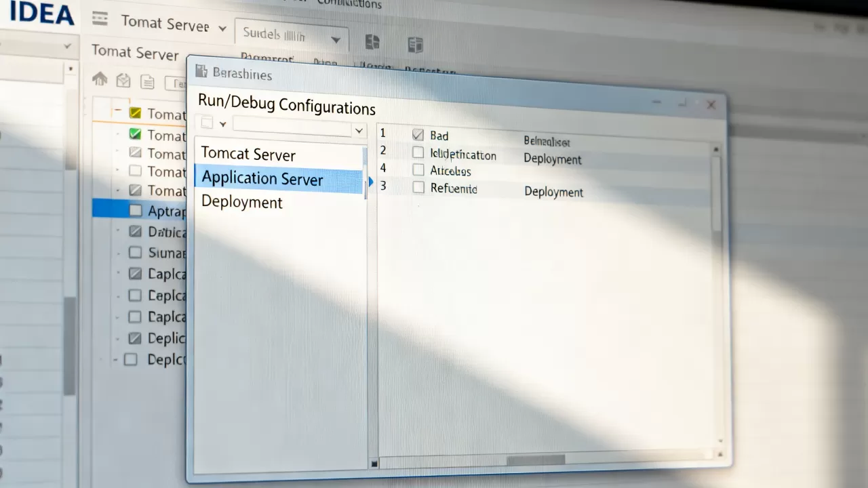This screenshot has height=488, width=868.
Task: Click the Deployment cell in row 3
Action: [x=554, y=192]
